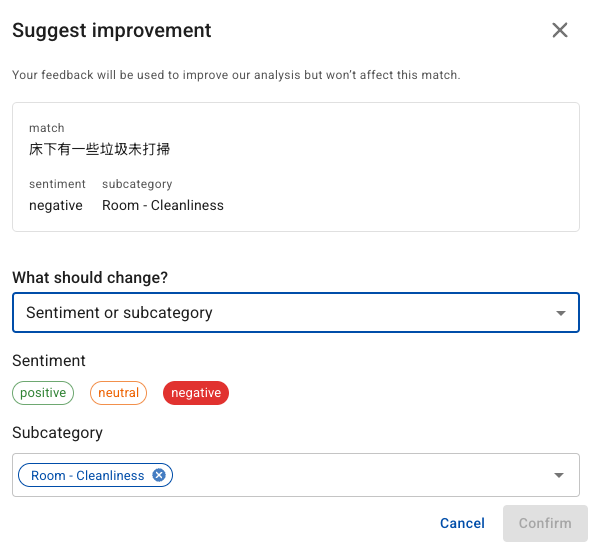593x547 pixels.
Task: Click the Room - Cleanliness chip label
Action: click(x=87, y=475)
